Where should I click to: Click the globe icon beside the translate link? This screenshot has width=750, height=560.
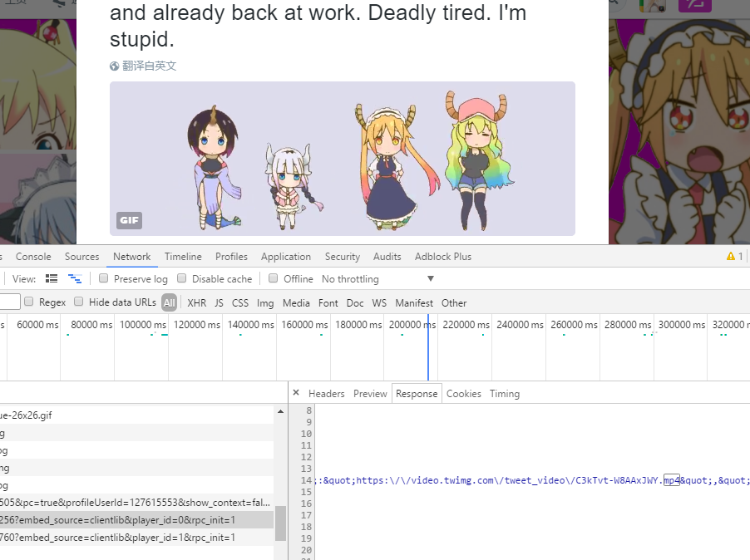point(115,66)
